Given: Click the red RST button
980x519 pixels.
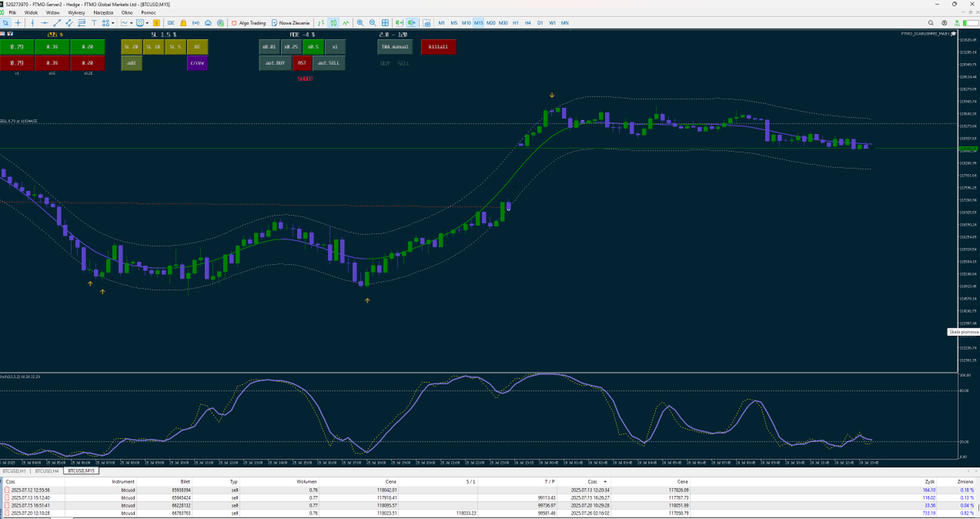Looking at the screenshot, I should [x=302, y=63].
